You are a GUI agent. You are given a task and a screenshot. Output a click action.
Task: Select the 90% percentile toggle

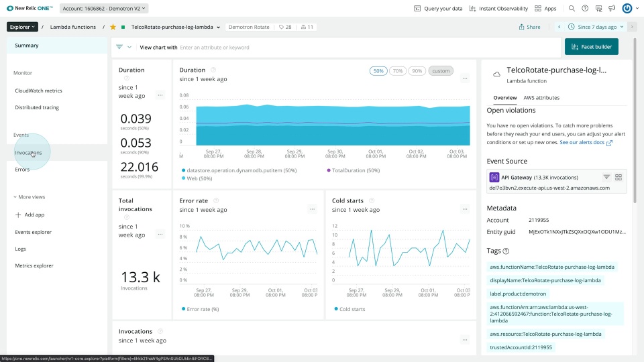click(417, 71)
